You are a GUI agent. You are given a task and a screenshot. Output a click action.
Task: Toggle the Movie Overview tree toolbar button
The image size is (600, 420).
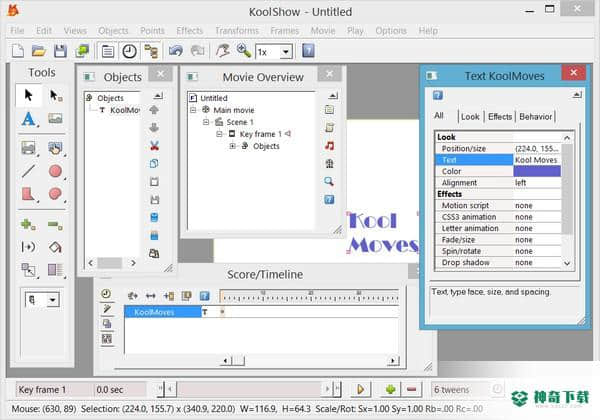click(x=151, y=51)
